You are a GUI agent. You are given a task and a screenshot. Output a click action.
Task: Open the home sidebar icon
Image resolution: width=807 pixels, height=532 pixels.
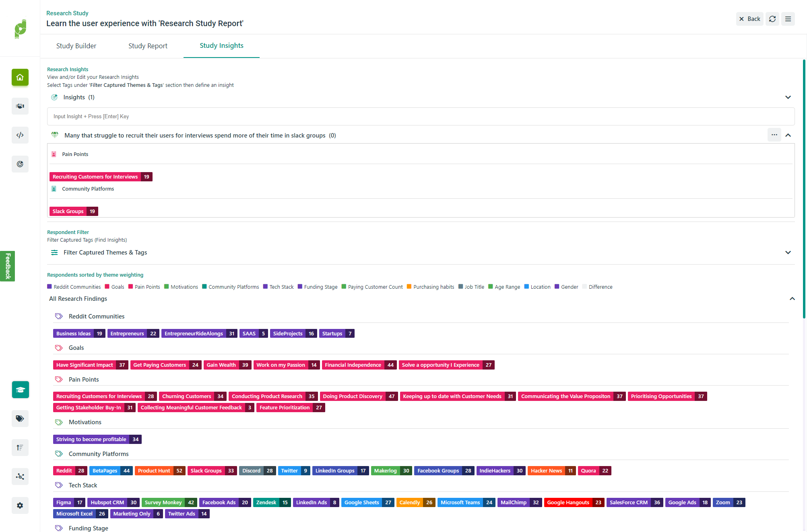(20, 77)
